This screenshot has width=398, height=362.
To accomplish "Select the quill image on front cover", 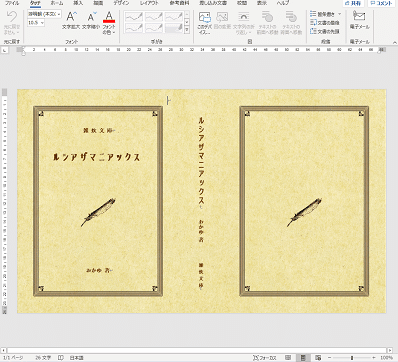I will point(98,213).
